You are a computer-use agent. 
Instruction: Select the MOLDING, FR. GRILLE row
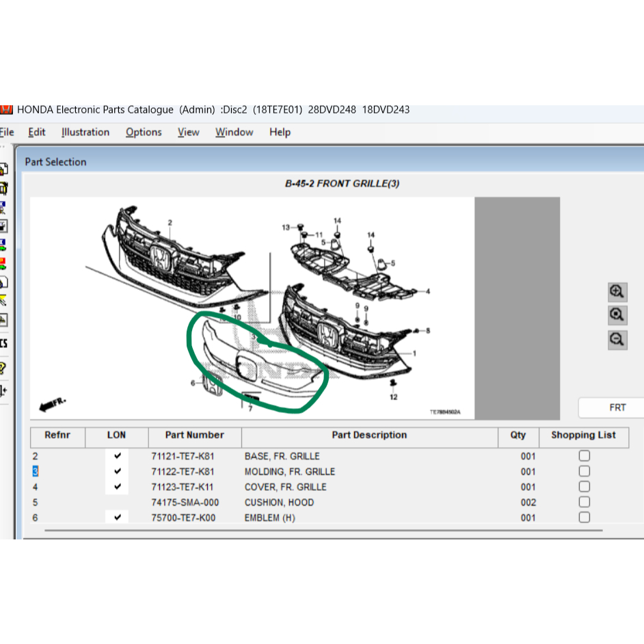click(x=290, y=472)
